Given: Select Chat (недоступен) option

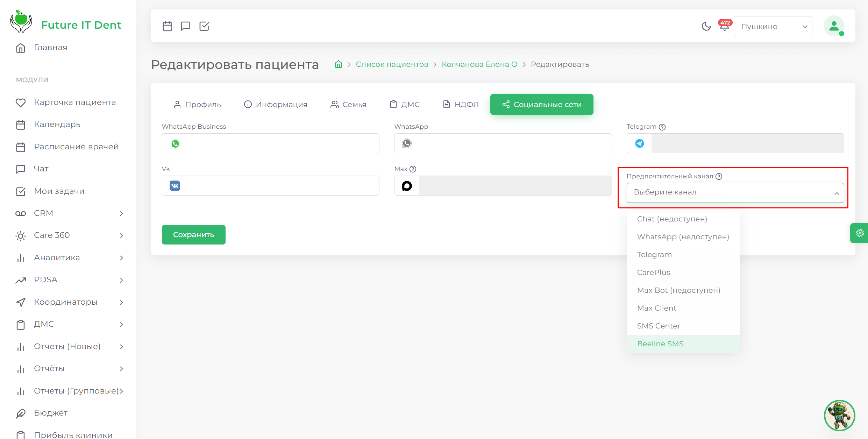Looking at the screenshot, I should click(x=683, y=219).
